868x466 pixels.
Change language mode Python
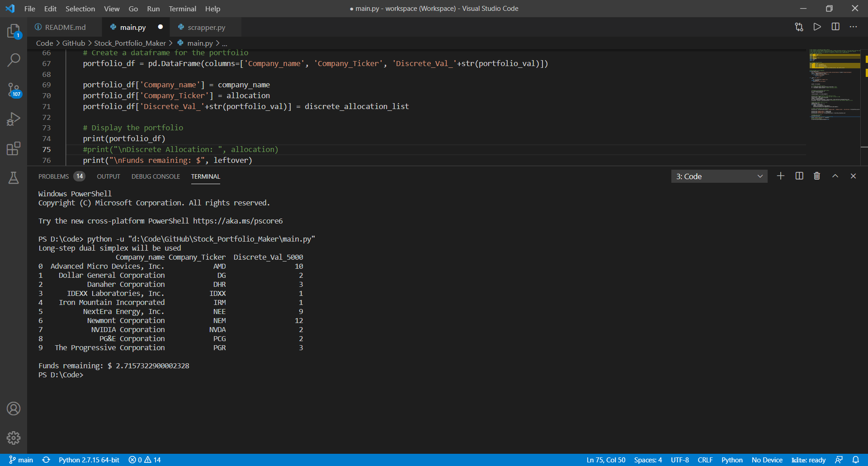point(732,460)
